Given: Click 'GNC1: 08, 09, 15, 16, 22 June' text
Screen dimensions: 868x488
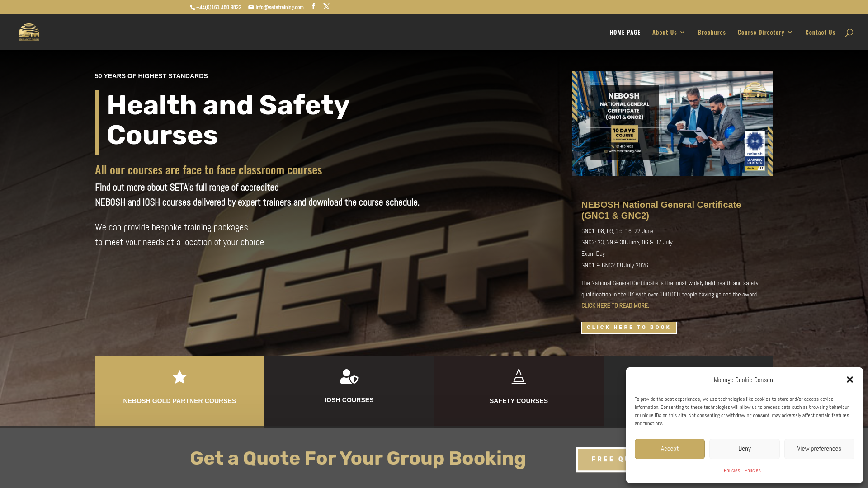Looking at the screenshot, I should click(x=617, y=231).
